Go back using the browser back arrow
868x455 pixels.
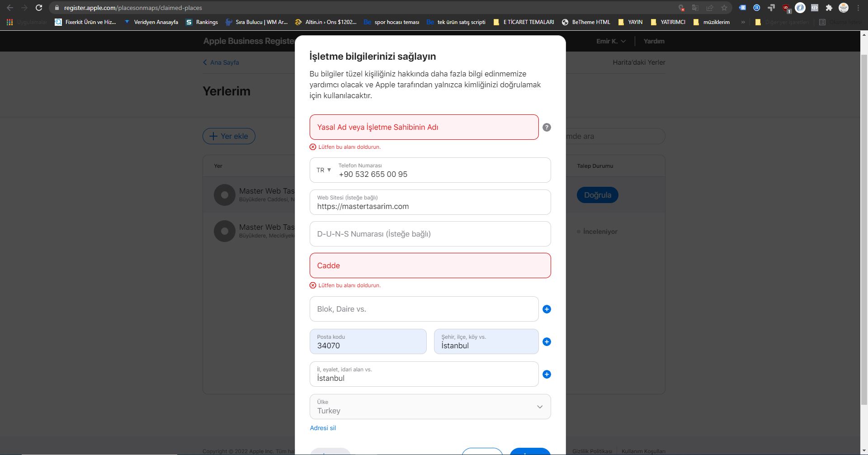[x=10, y=8]
